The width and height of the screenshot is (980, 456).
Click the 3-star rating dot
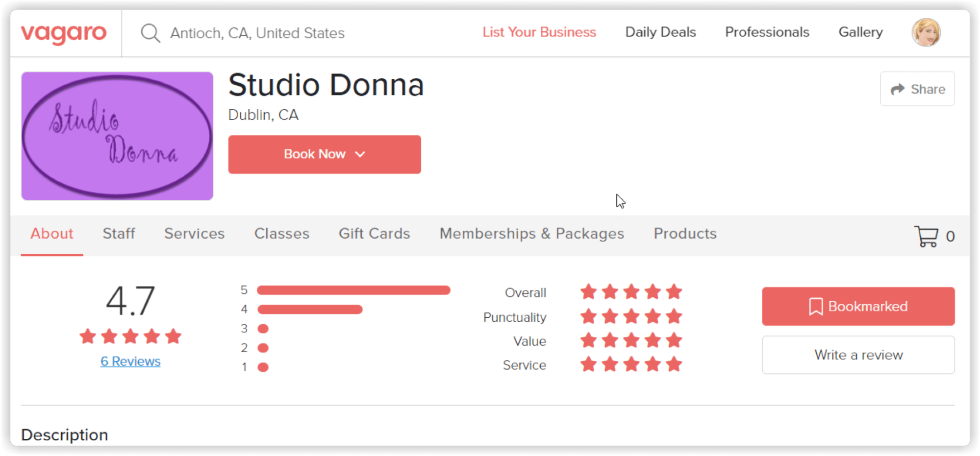(x=263, y=329)
